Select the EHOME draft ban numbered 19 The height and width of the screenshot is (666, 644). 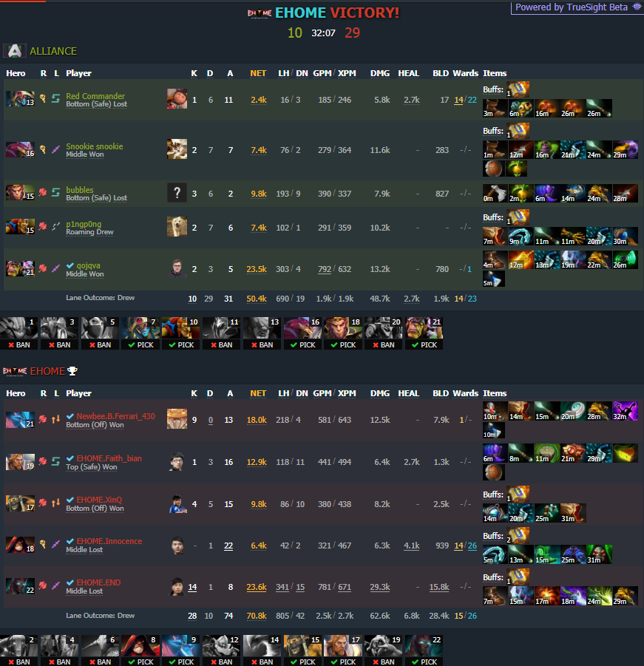pos(383,650)
